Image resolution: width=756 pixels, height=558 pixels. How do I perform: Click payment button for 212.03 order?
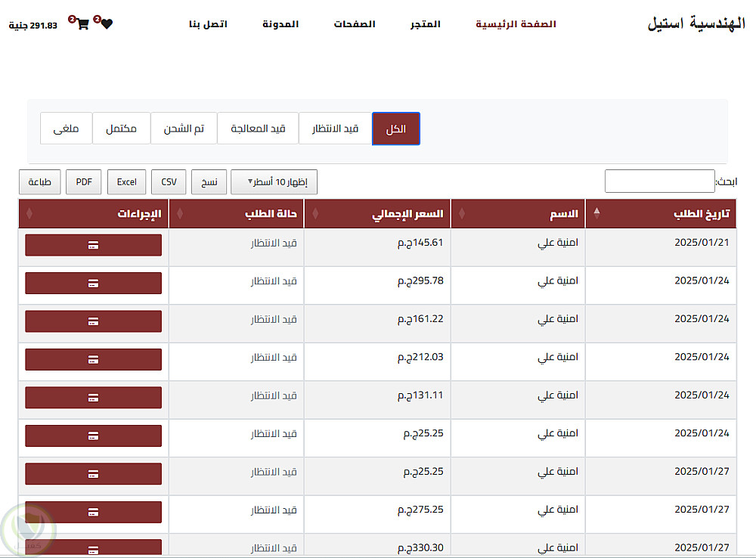point(94,359)
